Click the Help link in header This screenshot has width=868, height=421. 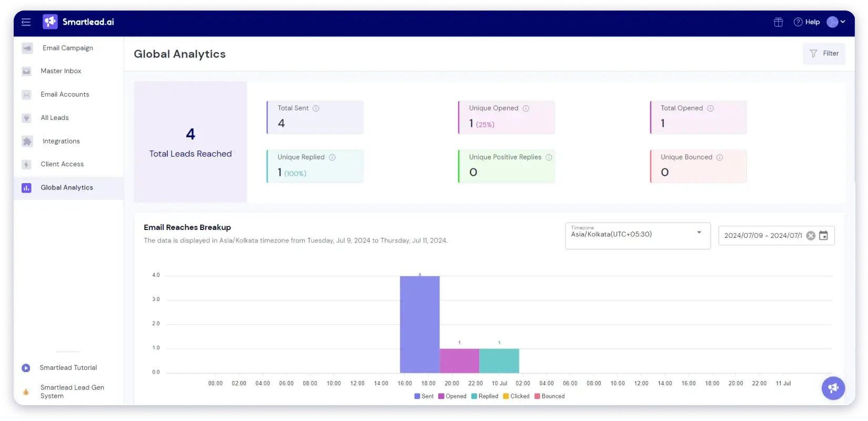[x=807, y=22]
